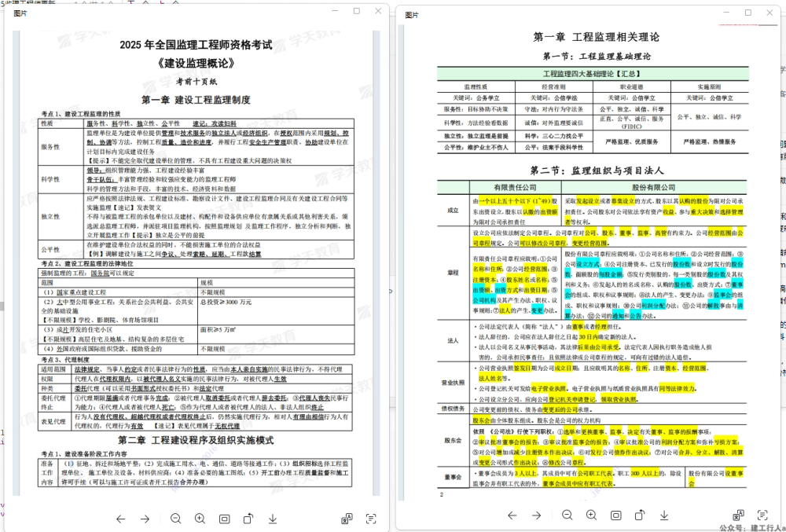Click heading 《建设监理概论》 in left image
Viewport: 786px width, 532px height.
point(196,64)
